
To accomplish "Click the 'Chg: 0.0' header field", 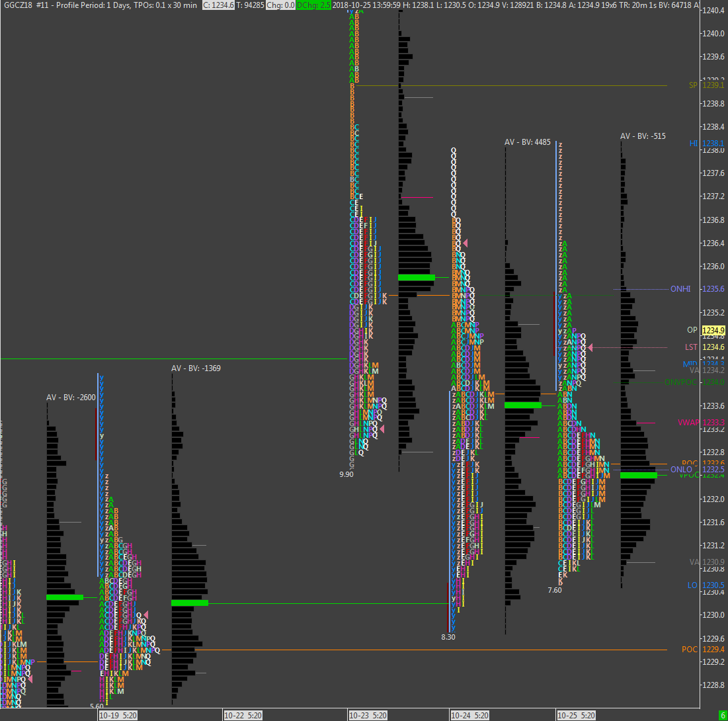I will click(280, 5).
